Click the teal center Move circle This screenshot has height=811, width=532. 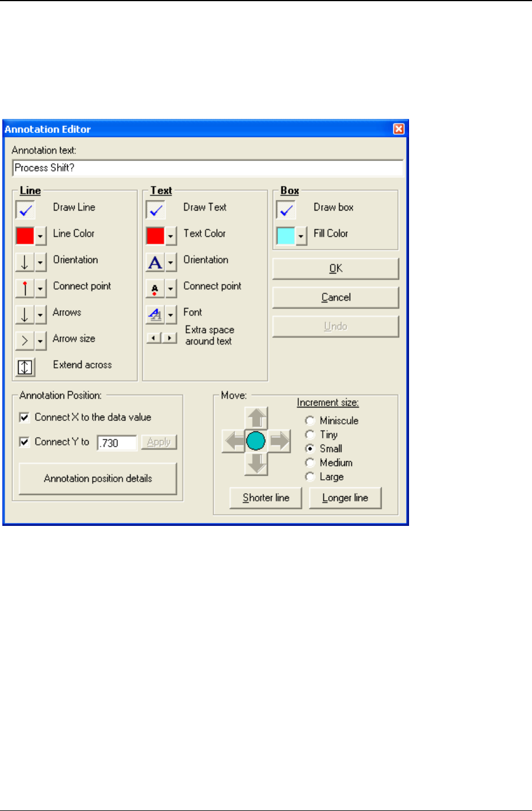point(256,441)
